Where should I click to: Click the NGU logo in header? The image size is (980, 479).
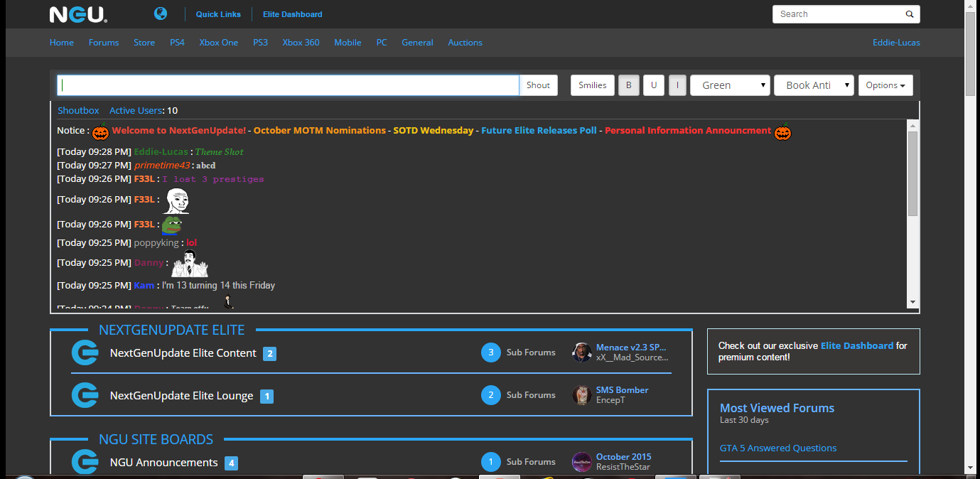(x=77, y=14)
